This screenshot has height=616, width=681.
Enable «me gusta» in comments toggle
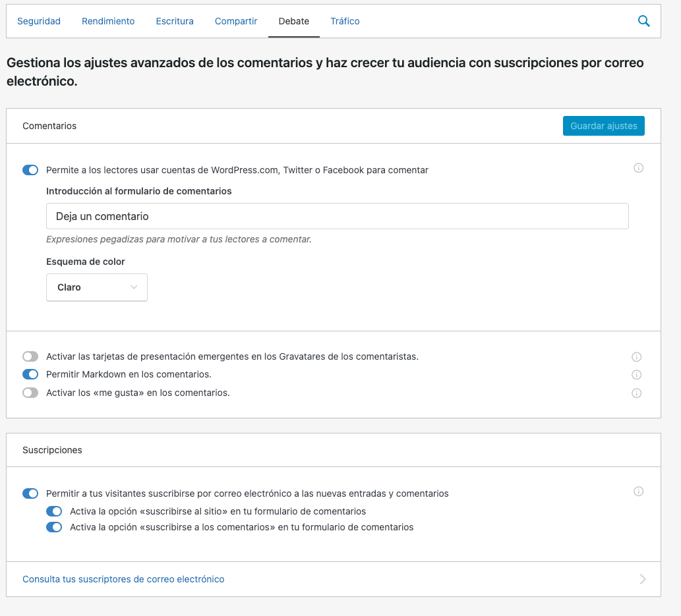[30, 393]
